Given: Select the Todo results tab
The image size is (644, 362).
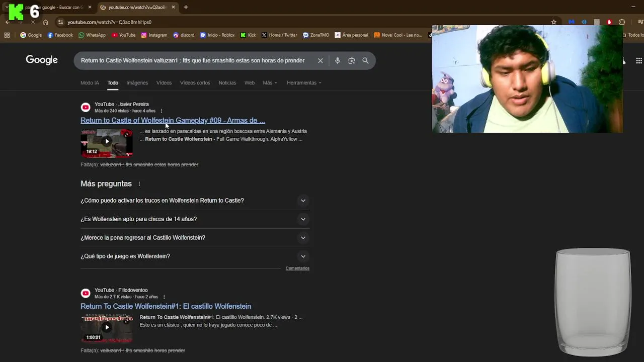Looking at the screenshot, I should [113, 83].
